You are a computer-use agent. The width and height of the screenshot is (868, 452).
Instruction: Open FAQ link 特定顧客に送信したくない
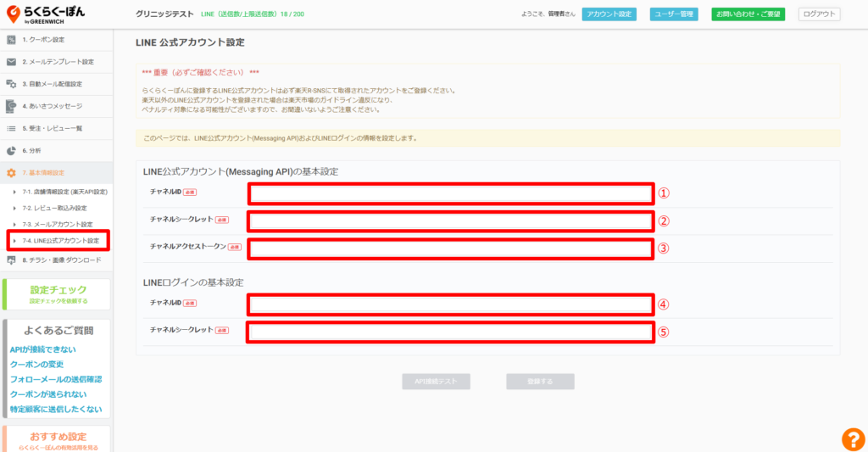tap(56, 410)
